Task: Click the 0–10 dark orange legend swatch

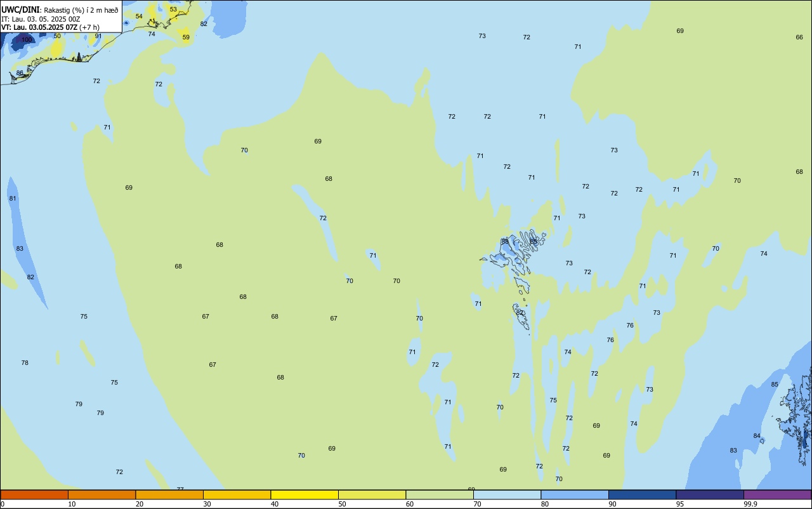Action: coord(34,494)
